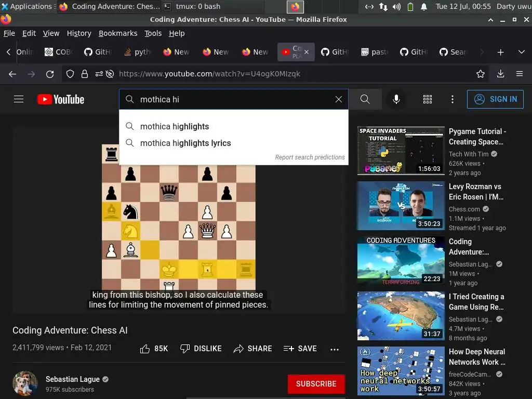
Task: Open the site permissions icon in URL bar
Action: point(99,74)
